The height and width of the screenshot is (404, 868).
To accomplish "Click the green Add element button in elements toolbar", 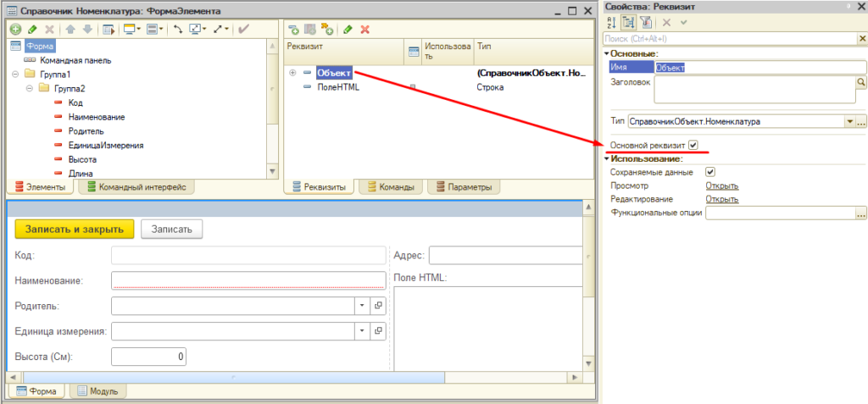I will [15, 30].
